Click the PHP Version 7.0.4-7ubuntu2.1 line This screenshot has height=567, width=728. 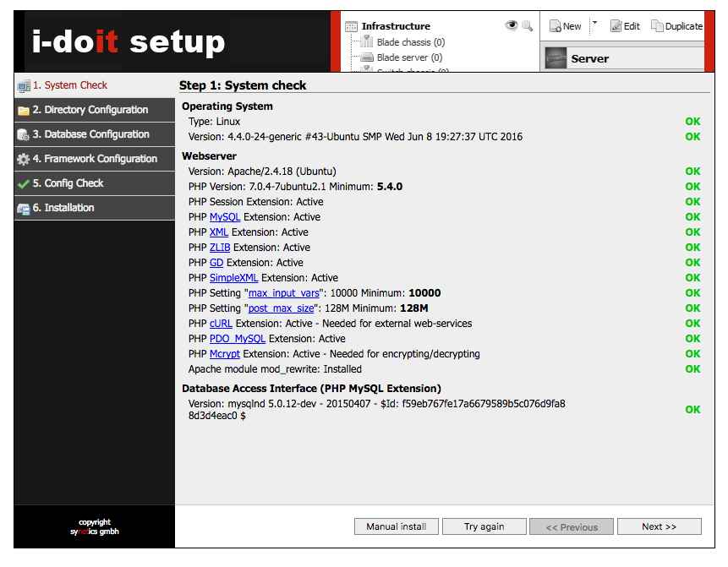(x=295, y=187)
